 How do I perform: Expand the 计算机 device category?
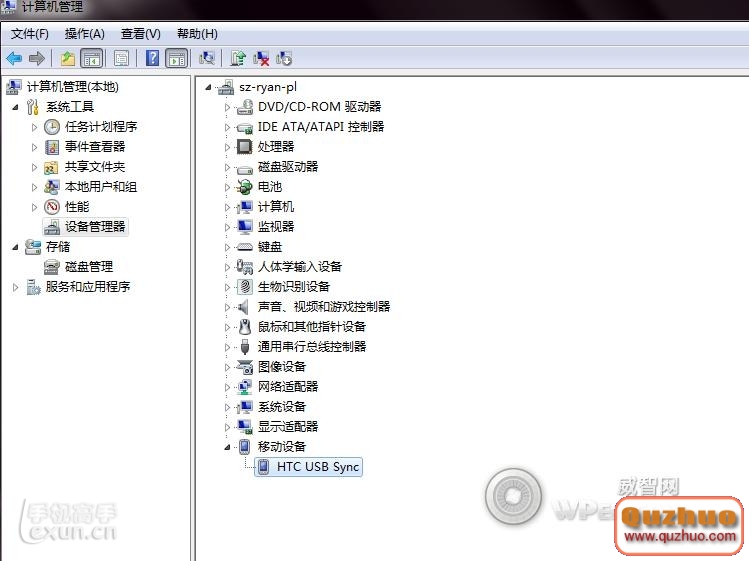point(227,207)
